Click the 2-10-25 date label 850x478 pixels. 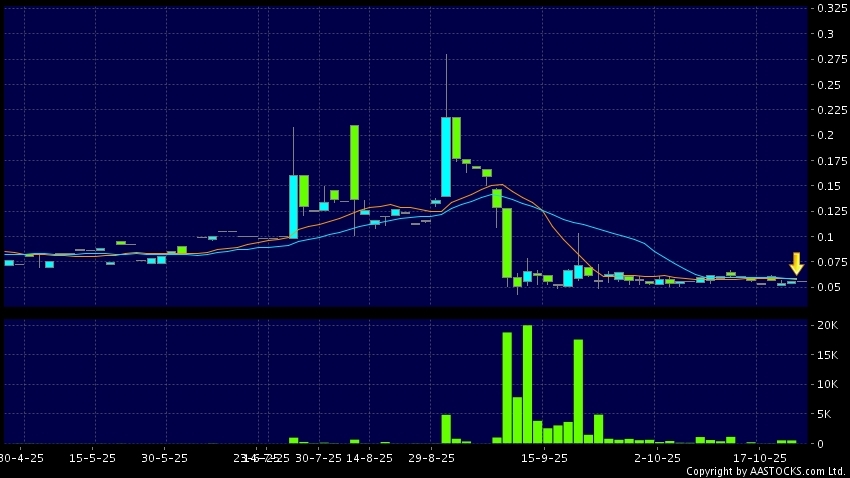point(656,457)
